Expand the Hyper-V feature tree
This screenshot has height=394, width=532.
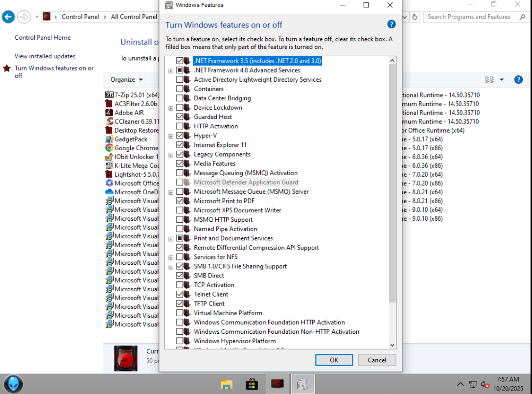click(171, 136)
